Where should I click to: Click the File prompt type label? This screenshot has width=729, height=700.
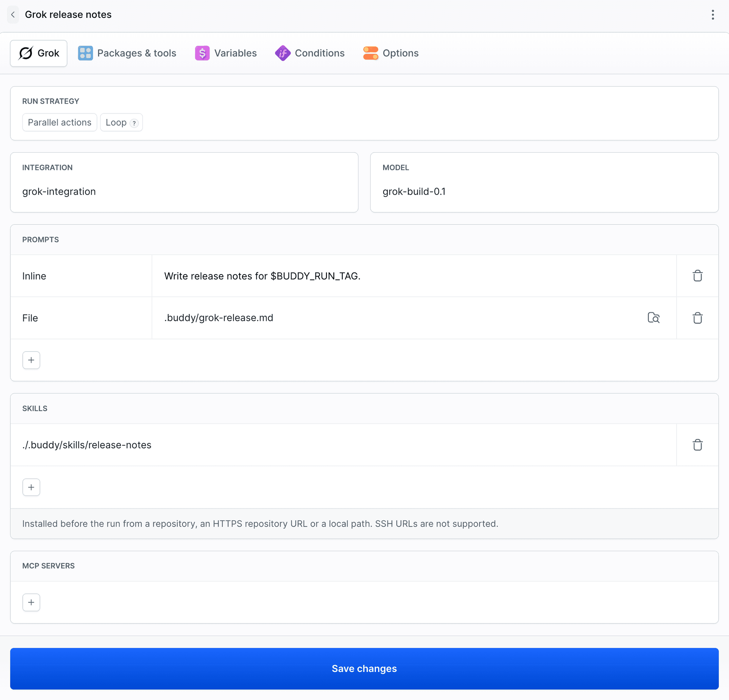pos(30,318)
